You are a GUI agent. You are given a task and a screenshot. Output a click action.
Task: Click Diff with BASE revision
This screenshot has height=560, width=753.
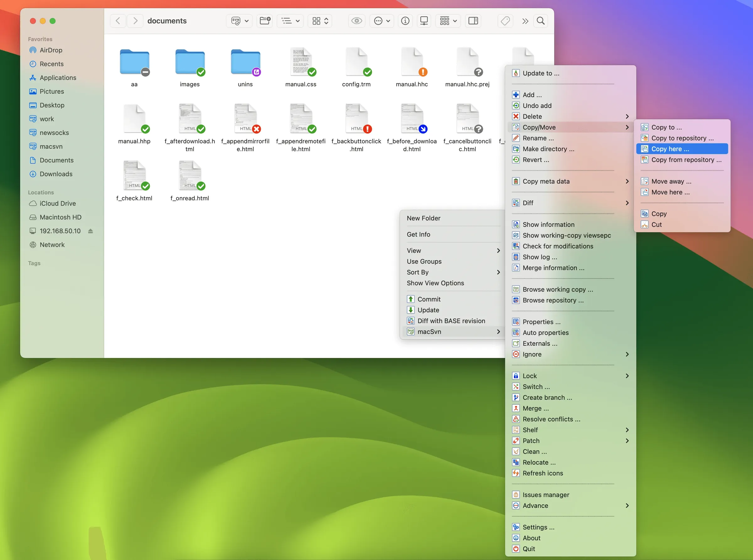[451, 321]
